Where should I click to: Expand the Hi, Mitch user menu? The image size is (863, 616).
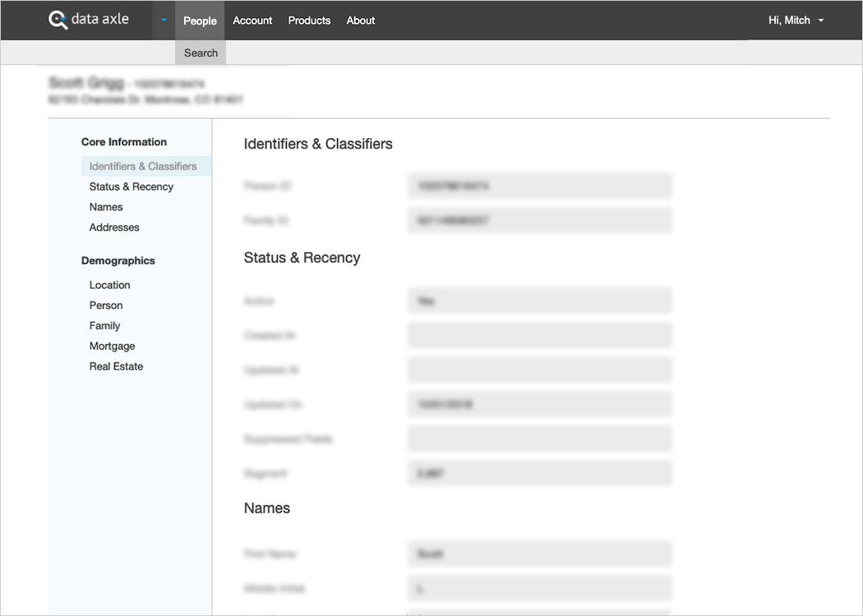point(796,21)
